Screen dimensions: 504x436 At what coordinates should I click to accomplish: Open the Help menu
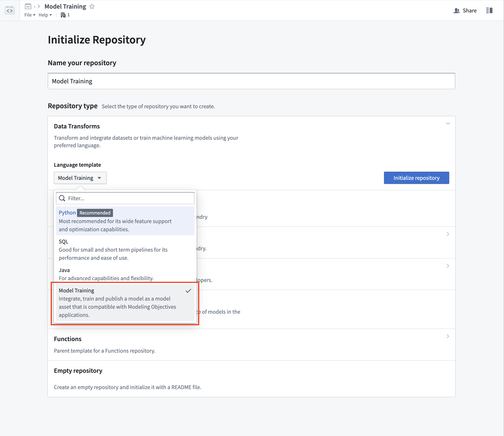point(45,15)
